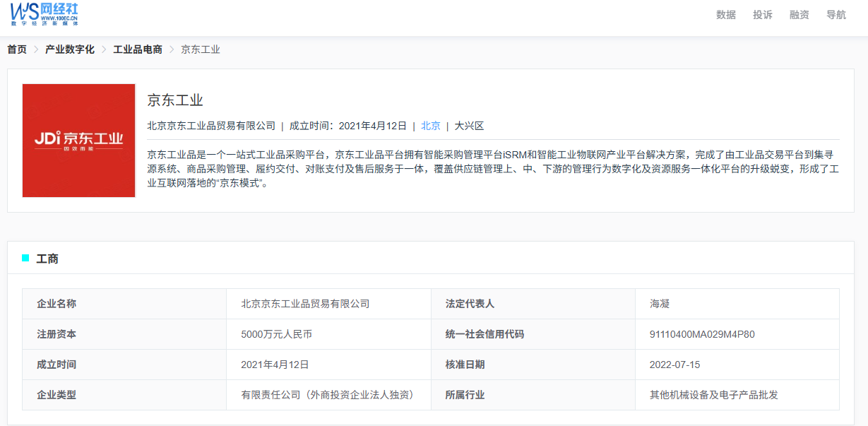This screenshot has height=426, width=868.
Task: Click the 成立时间 table label
Action: click(57, 365)
